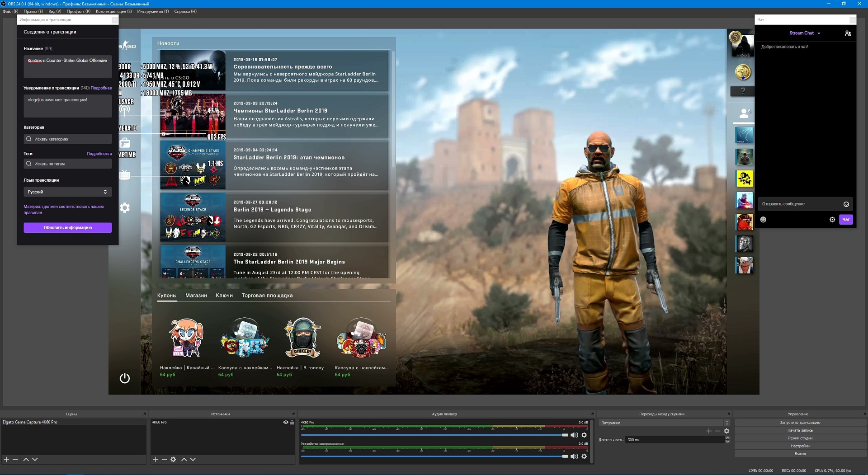Open community rules link under language
Image resolution: width=868 pixels, height=475 pixels.
(64, 210)
